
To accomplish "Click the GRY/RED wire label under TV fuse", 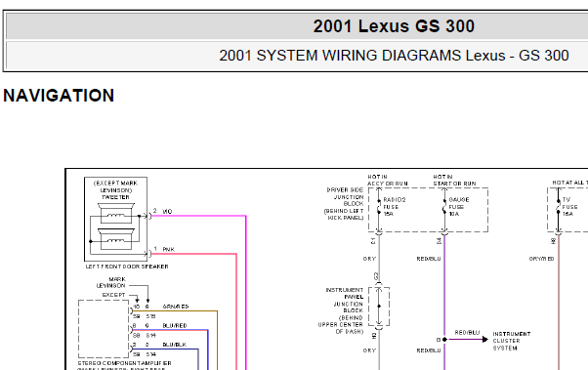I will point(541,259).
